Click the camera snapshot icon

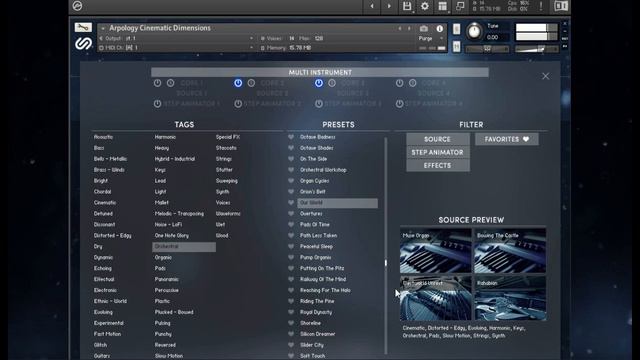coord(424,29)
